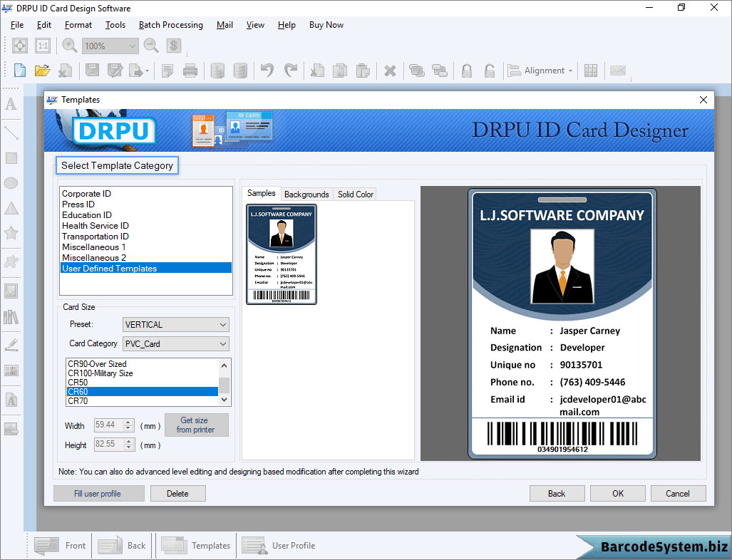Open the Alignment dropdown
732x560 pixels.
coord(540,71)
